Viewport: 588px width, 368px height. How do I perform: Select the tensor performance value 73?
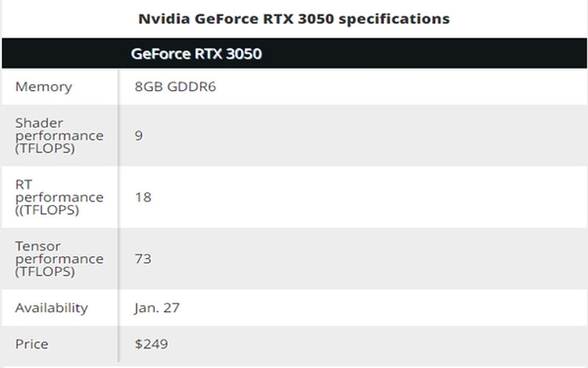click(x=143, y=259)
